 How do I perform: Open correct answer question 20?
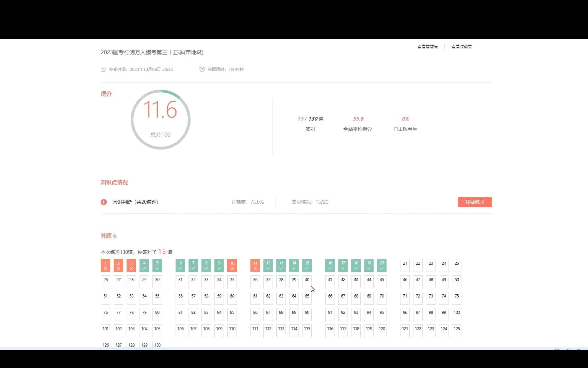point(382,265)
